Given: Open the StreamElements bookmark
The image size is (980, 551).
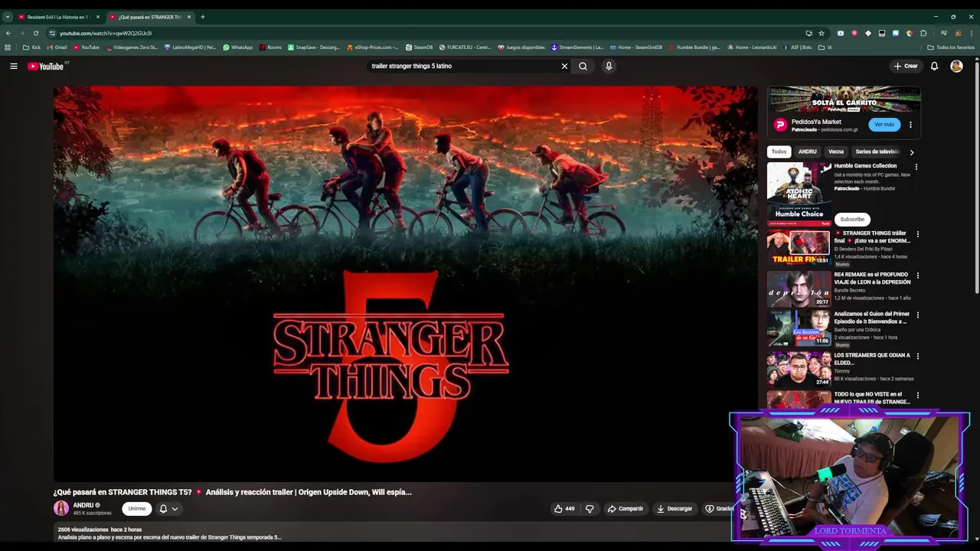Looking at the screenshot, I should [577, 47].
